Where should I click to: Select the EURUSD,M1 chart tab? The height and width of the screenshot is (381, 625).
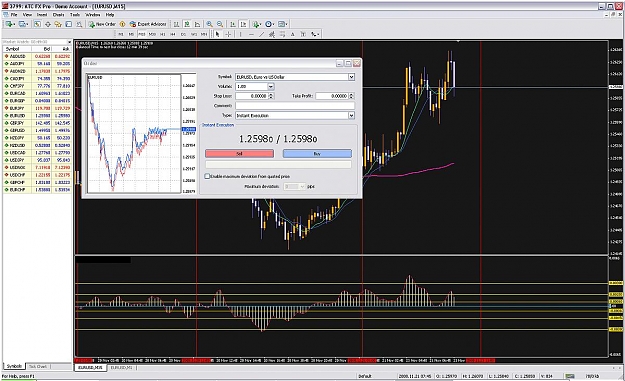121,367
